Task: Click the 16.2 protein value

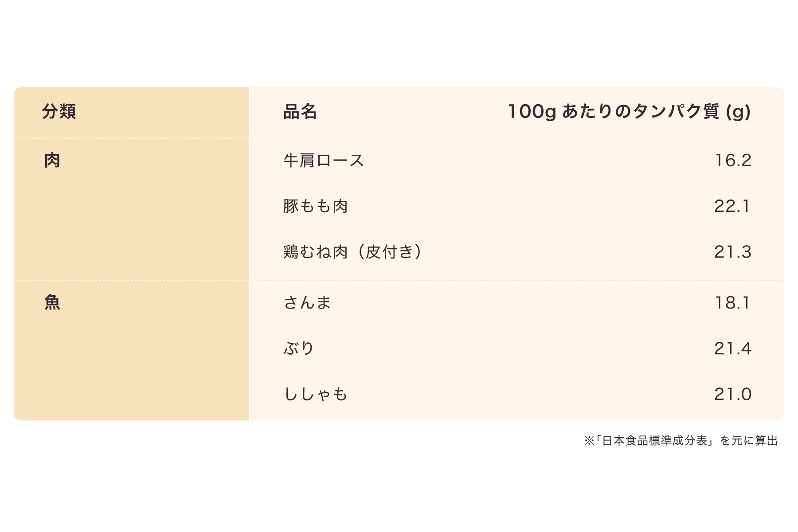Action: pyautogui.click(x=733, y=160)
